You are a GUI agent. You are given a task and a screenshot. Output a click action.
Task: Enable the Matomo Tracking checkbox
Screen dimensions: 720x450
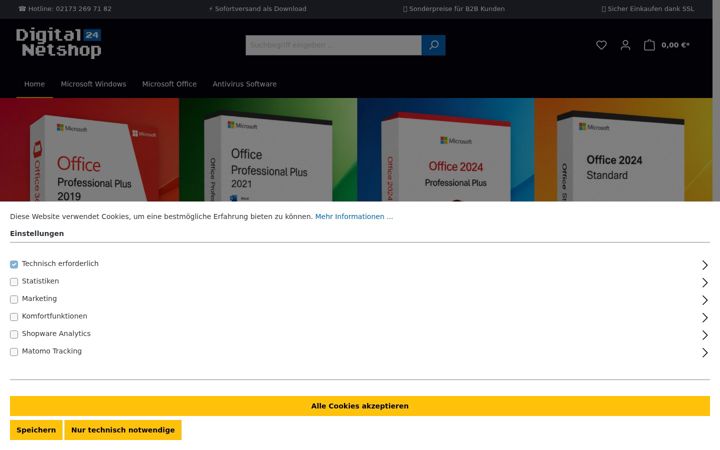click(x=14, y=351)
